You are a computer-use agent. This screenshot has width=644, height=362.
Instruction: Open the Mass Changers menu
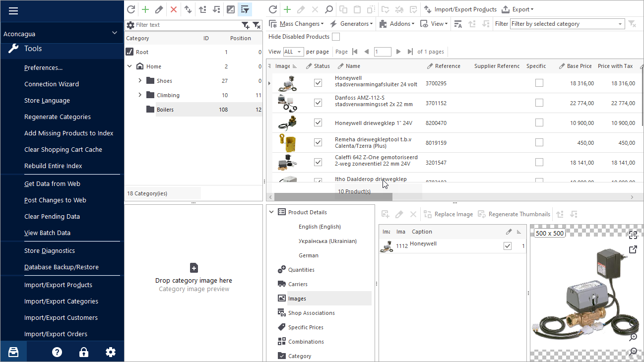click(x=296, y=24)
